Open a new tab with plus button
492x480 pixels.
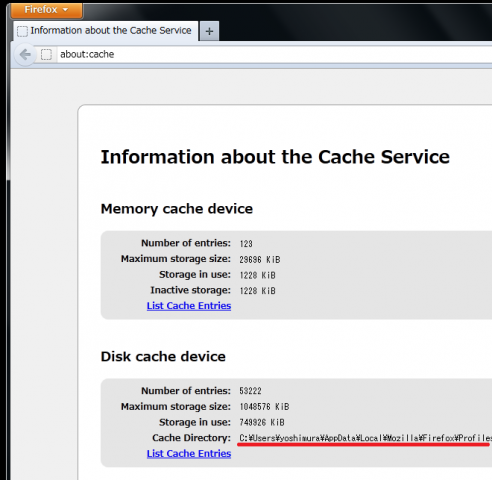[209, 32]
